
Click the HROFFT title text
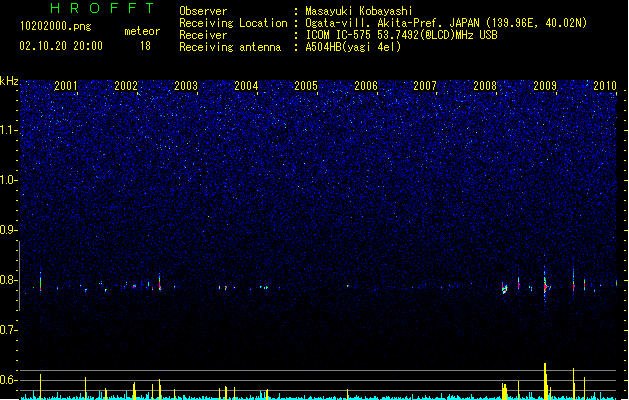[x=103, y=8]
